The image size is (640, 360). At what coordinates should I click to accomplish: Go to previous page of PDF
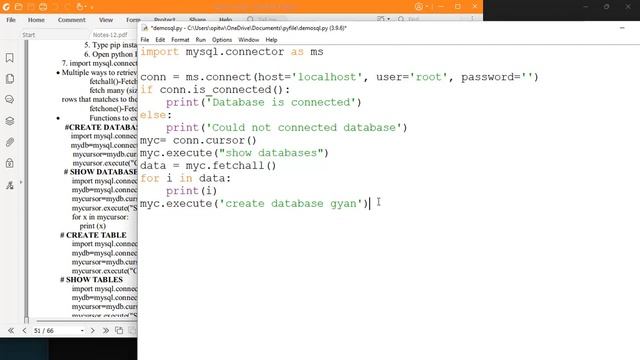(x=24, y=330)
